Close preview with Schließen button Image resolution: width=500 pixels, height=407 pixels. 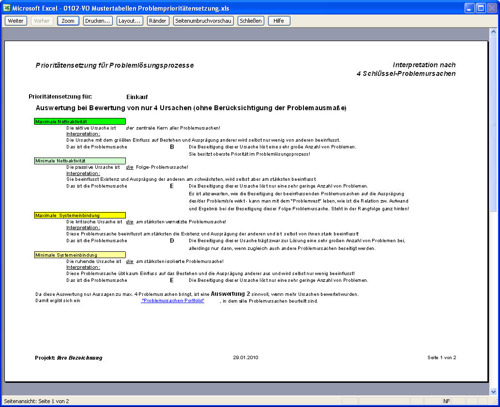251,21
